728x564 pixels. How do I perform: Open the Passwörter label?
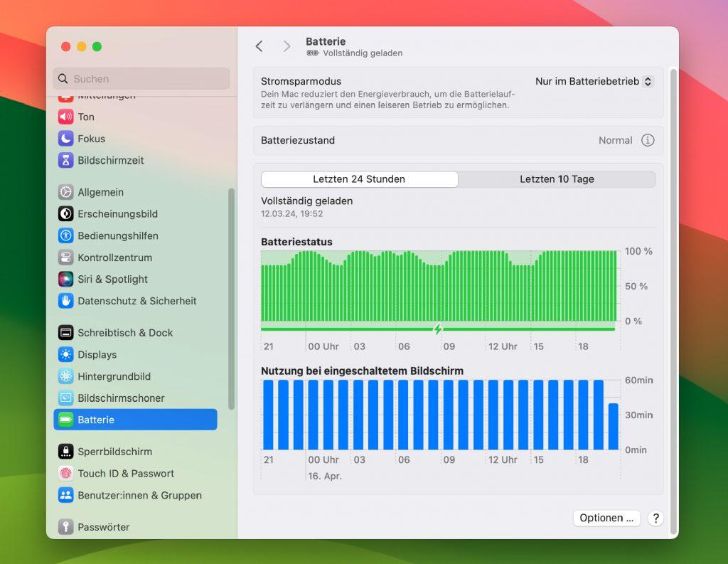(104, 527)
